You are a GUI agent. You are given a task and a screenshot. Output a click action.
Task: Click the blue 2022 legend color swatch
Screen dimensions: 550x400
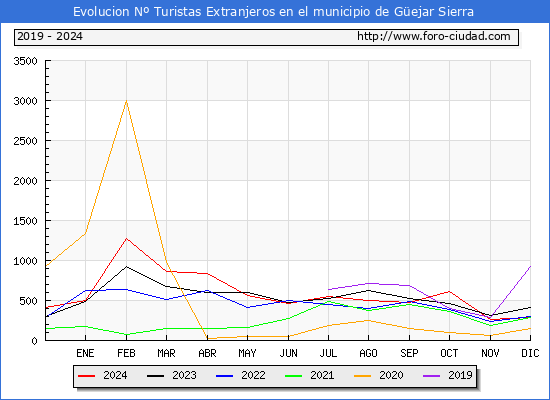(224, 376)
